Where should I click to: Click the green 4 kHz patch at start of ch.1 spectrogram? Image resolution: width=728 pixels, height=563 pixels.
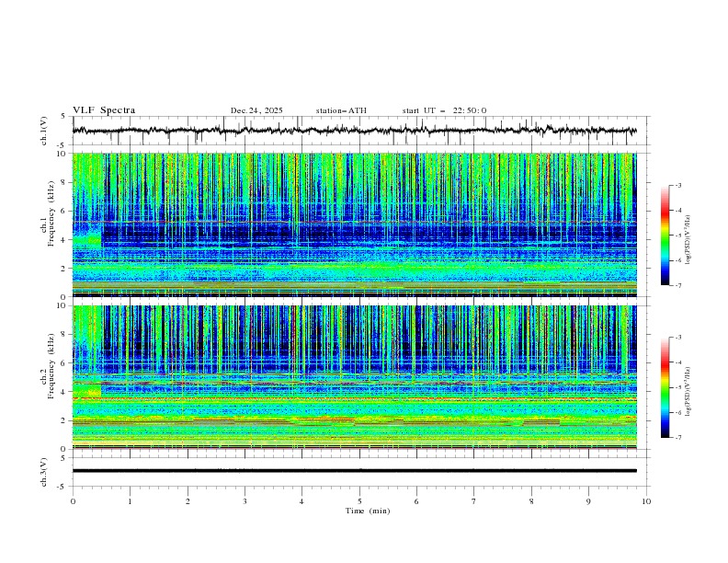87,241
